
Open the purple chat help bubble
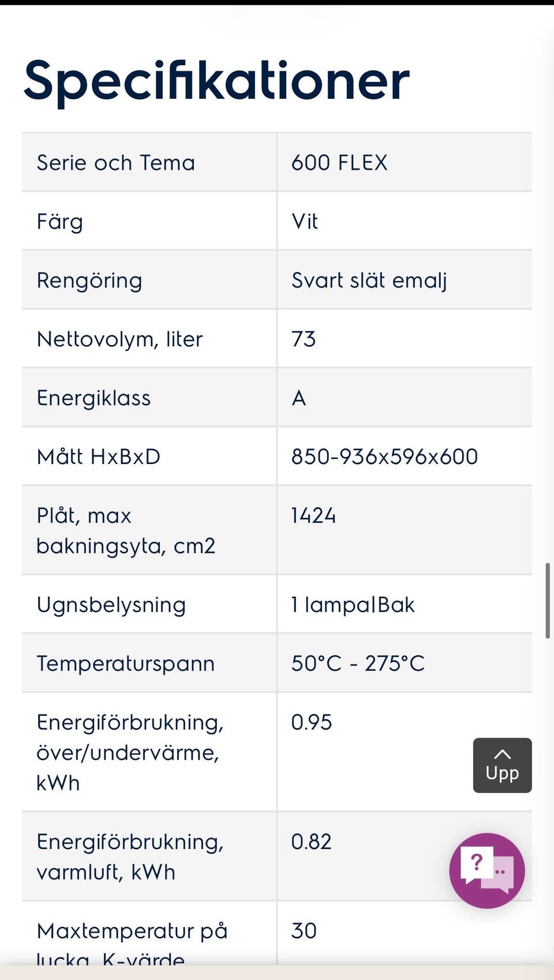[487, 870]
